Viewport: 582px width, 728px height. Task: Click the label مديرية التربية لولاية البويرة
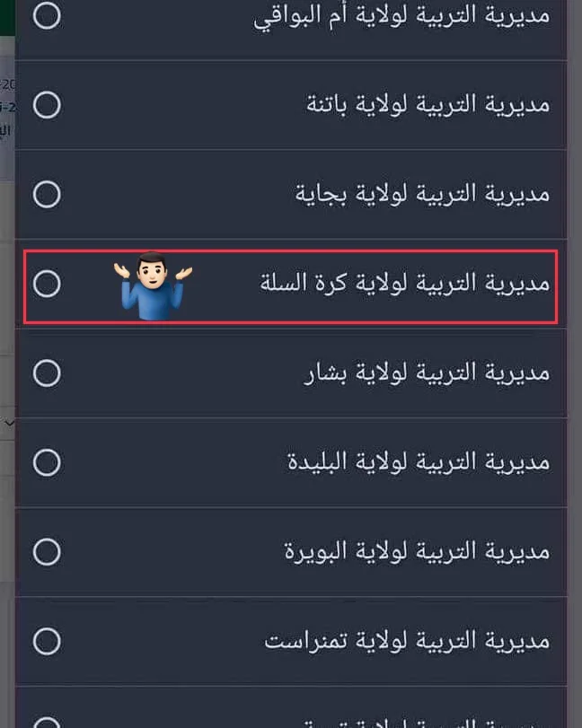(x=417, y=550)
